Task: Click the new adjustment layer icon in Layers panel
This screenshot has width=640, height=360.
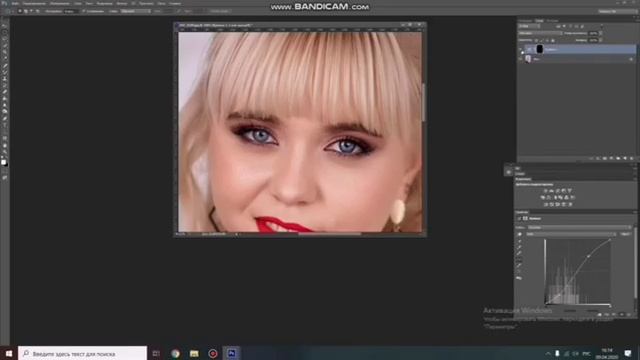Action: pyautogui.click(x=611, y=158)
